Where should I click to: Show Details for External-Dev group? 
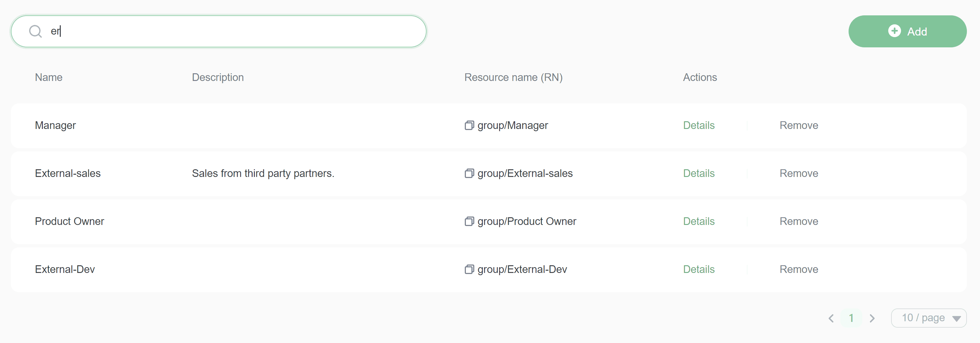(699, 269)
